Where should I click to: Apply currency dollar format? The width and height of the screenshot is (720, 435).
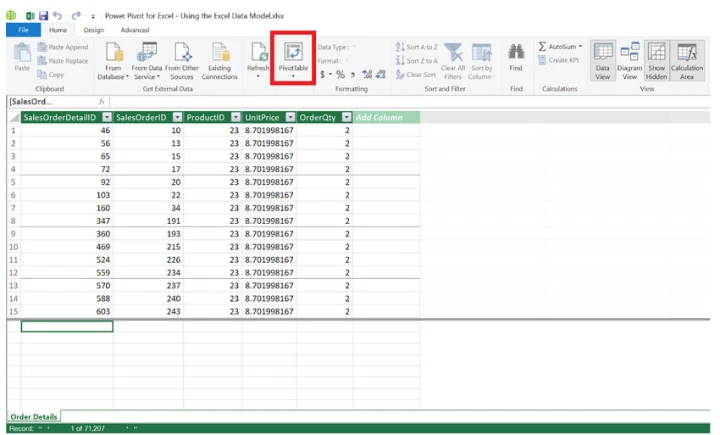pos(322,74)
